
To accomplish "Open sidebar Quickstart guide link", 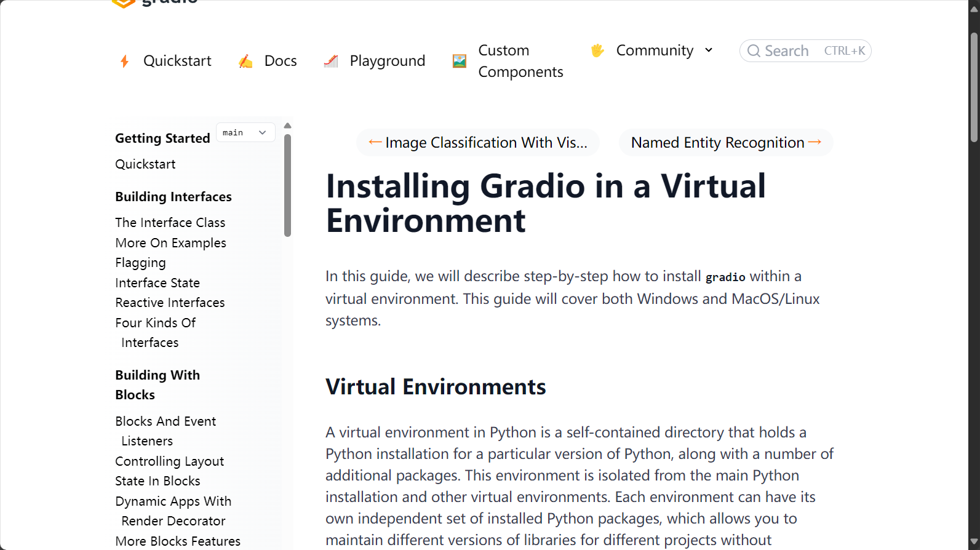I will [x=145, y=164].
